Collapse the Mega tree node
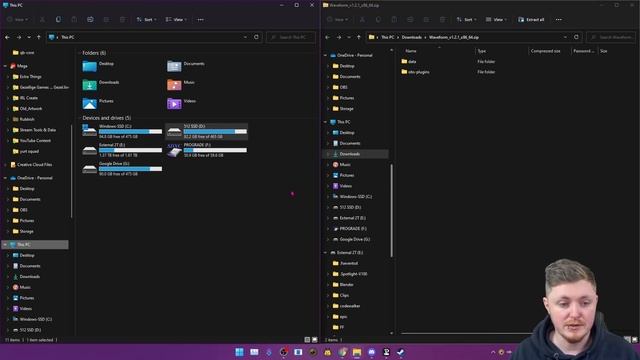The height and width of the screenshot is (360, 640). pos(5,66)
